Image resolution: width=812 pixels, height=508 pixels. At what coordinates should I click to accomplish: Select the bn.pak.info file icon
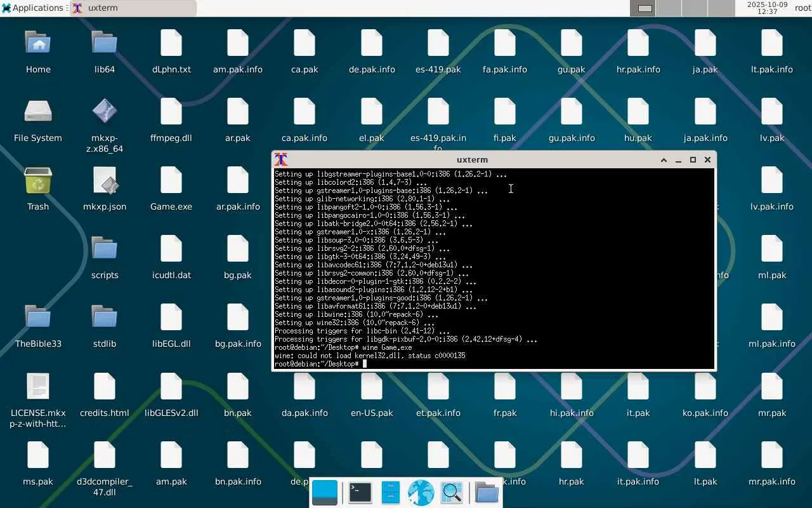pyautogui.click(x=238, y=455)
